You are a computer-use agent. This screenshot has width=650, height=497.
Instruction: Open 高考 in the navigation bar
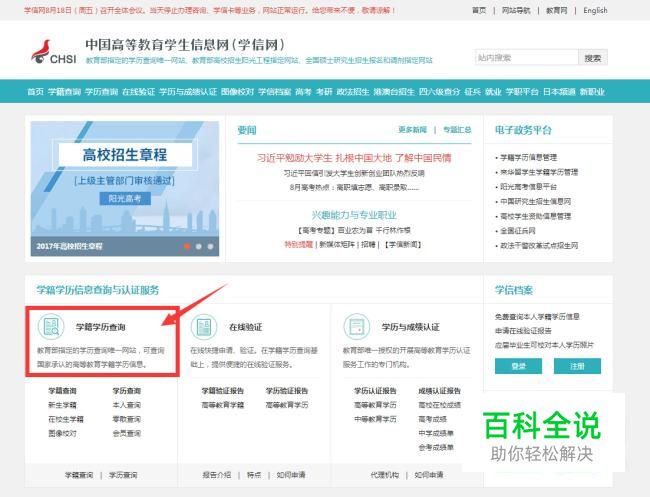tap(303, 92)
